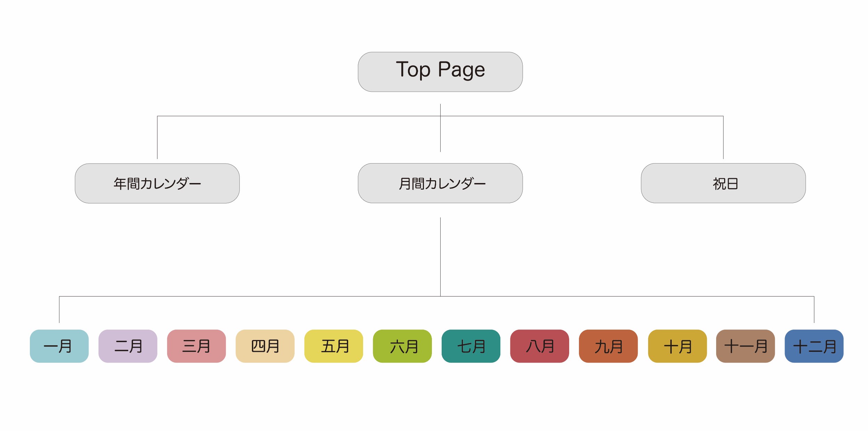Open the 祝日 page box
Viewport: 868px width, 431px height.
pos(723,183)
